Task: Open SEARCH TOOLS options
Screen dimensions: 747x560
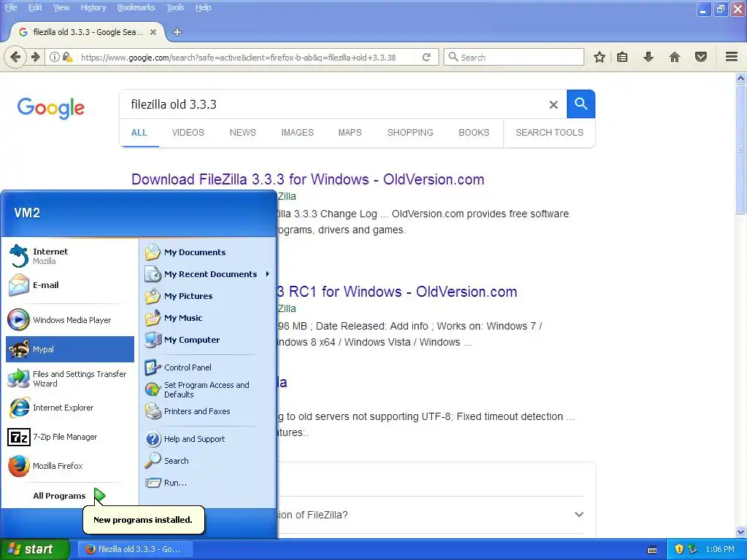Action: [549, 133]
